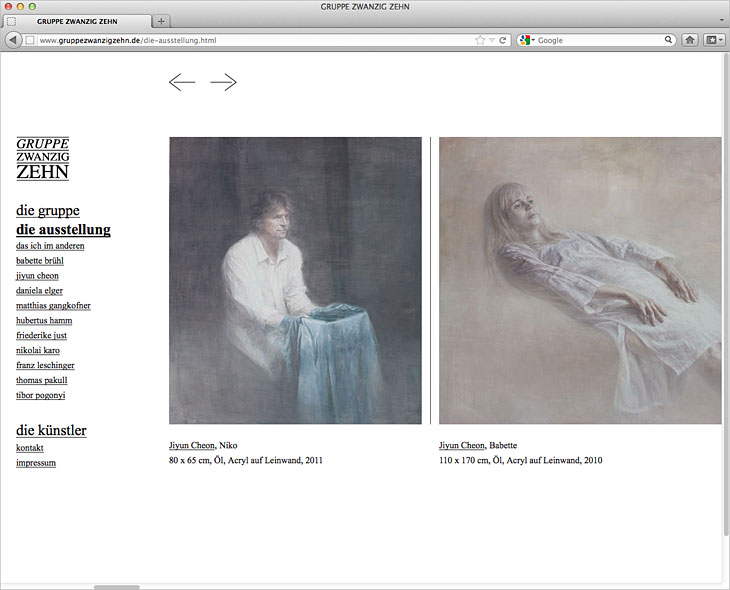730x590 pixels.
Task: Click the Babette painting image
Action: pos(580,280)
